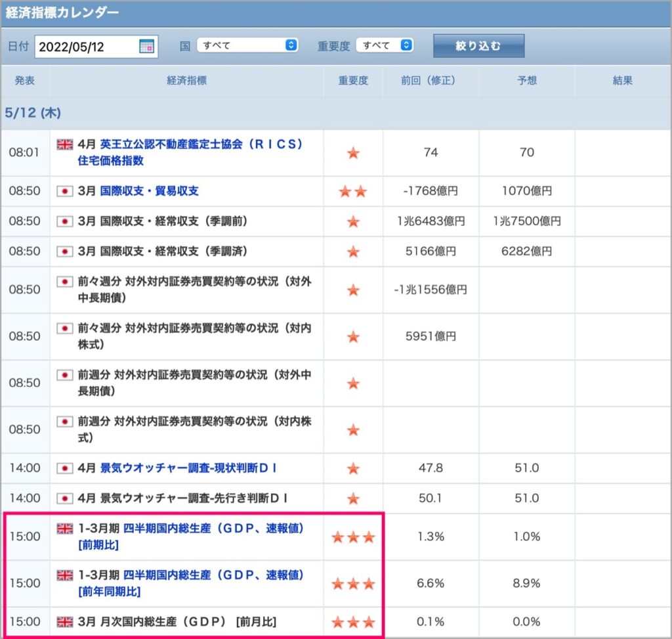Click the 結果 column header
Screen dimensions: 672x639
[623, 80]
